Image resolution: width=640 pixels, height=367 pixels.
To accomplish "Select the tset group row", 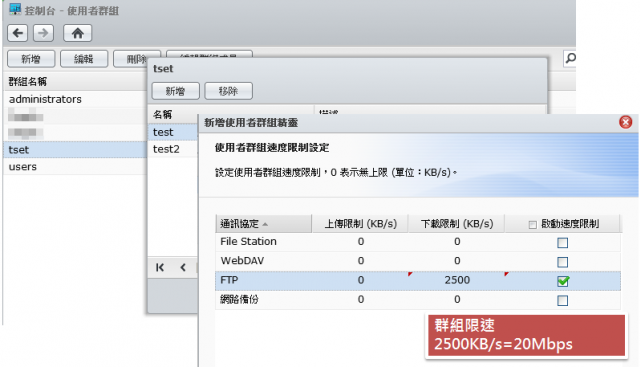I will point(75,150).
